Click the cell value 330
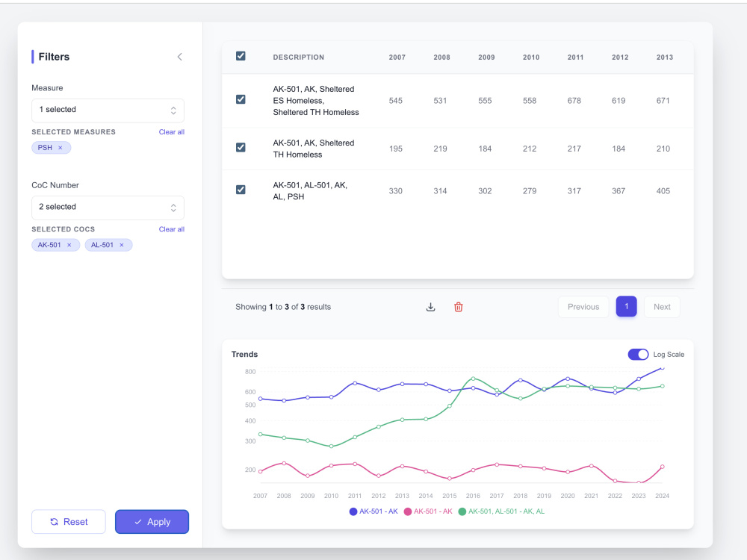747x560 pixels. [x=395, y=191]
